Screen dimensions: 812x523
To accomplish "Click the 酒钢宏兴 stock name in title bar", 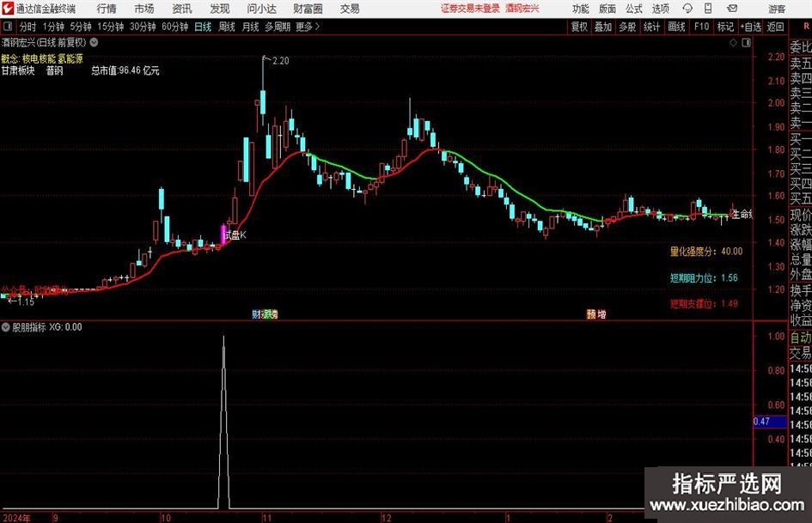I will click(x=522, y=9).
